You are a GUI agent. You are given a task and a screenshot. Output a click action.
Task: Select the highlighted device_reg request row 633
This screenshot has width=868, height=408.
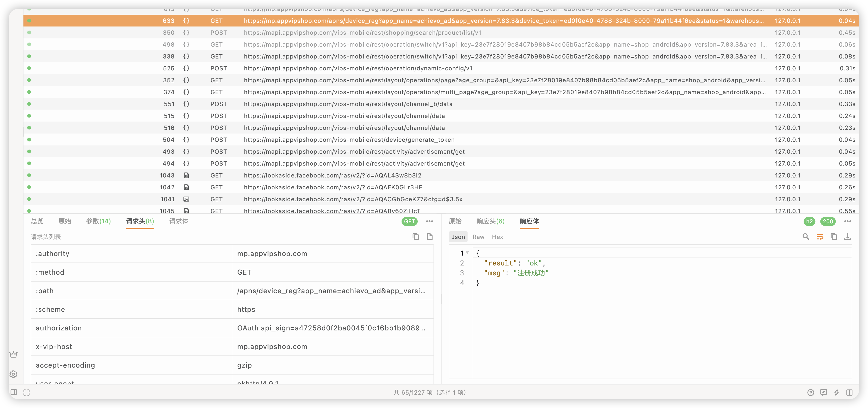click(x=441, y=21)
